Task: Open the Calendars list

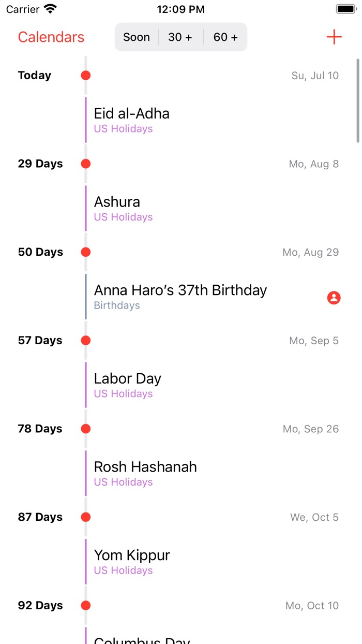Action: click(x=51, y=37)
